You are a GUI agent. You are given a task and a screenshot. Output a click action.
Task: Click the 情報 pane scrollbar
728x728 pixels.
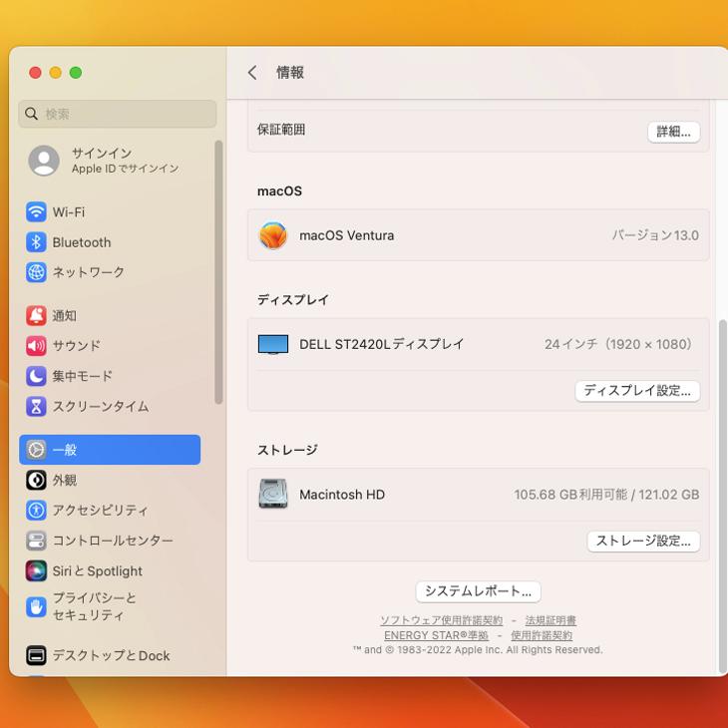(x=722, y=496)
